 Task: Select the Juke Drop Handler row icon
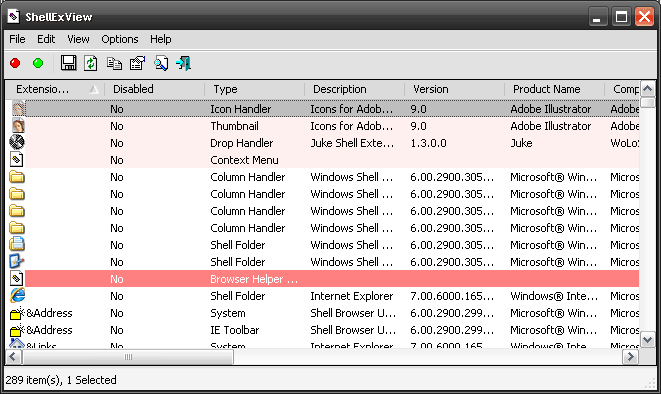pos(17,142)
